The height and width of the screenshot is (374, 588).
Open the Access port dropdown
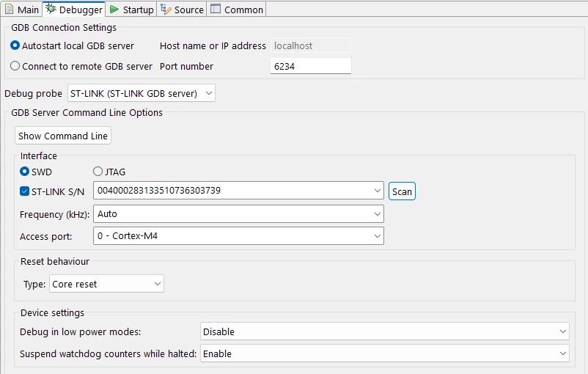238,236
